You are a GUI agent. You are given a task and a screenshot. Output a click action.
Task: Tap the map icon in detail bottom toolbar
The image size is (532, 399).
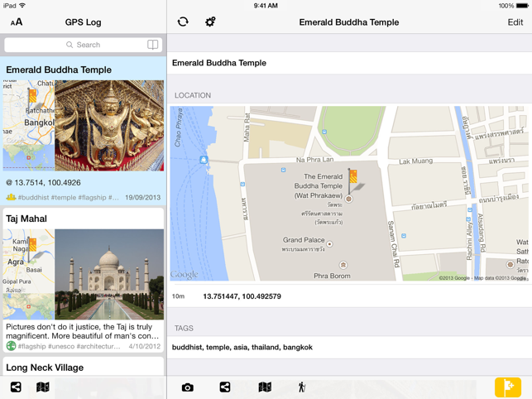[265, 387]
